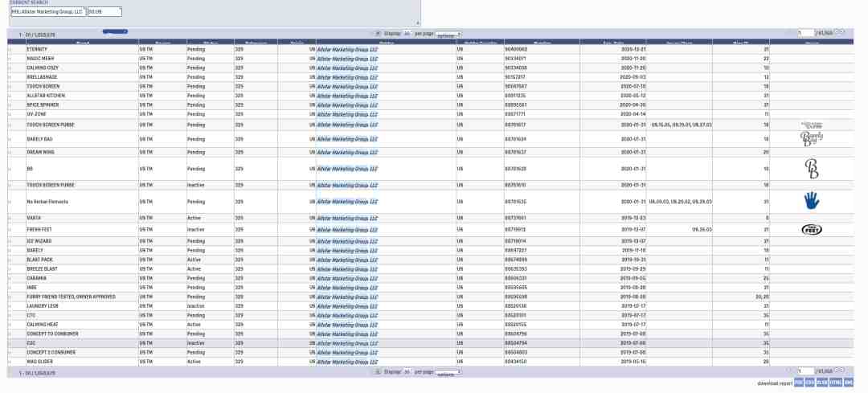The height and width of the screenshot is (393, 868).
Task: Tick the checkbox for BLAST PACK row
Action: [10, 260]
